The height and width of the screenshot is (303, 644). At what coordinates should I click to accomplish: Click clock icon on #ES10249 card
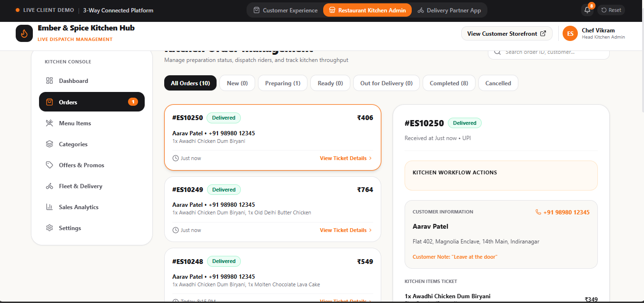(176, 230)
